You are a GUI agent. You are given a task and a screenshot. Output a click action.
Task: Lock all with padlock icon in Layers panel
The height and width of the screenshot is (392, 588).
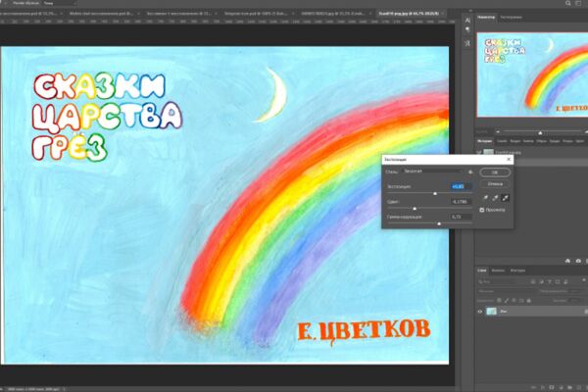tap(529, 301)
